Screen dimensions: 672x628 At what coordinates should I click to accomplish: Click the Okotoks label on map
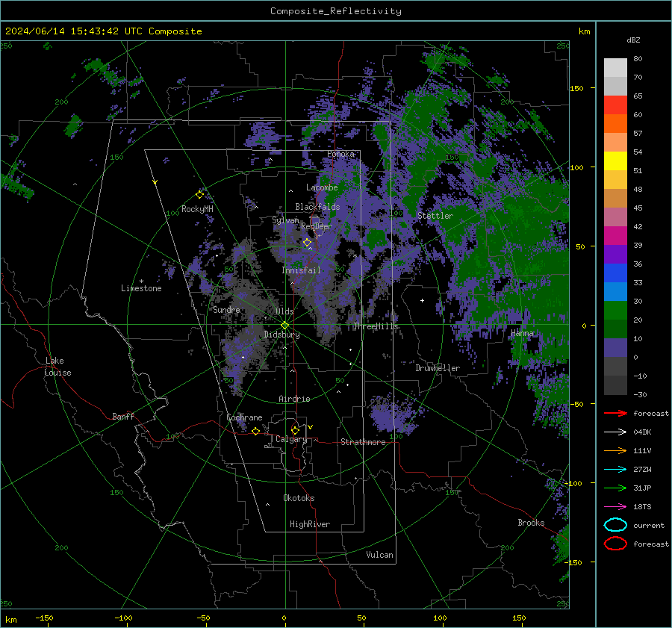tap(299, 499)
